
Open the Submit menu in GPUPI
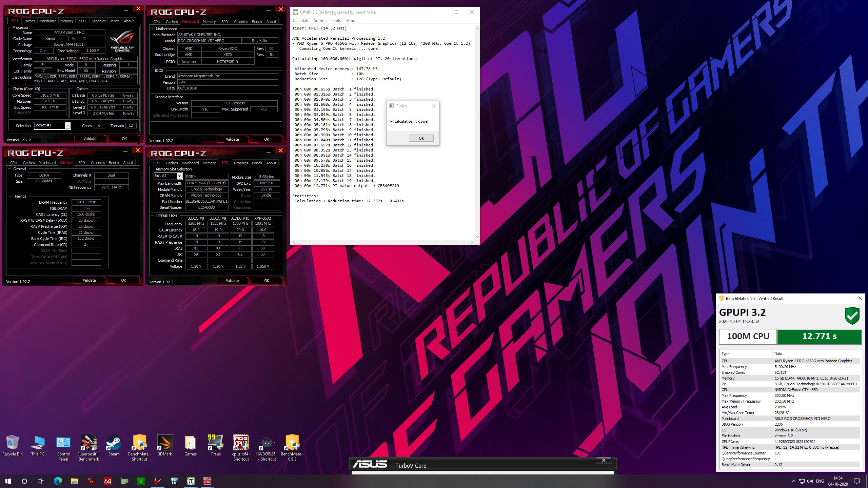click(320, 21)
